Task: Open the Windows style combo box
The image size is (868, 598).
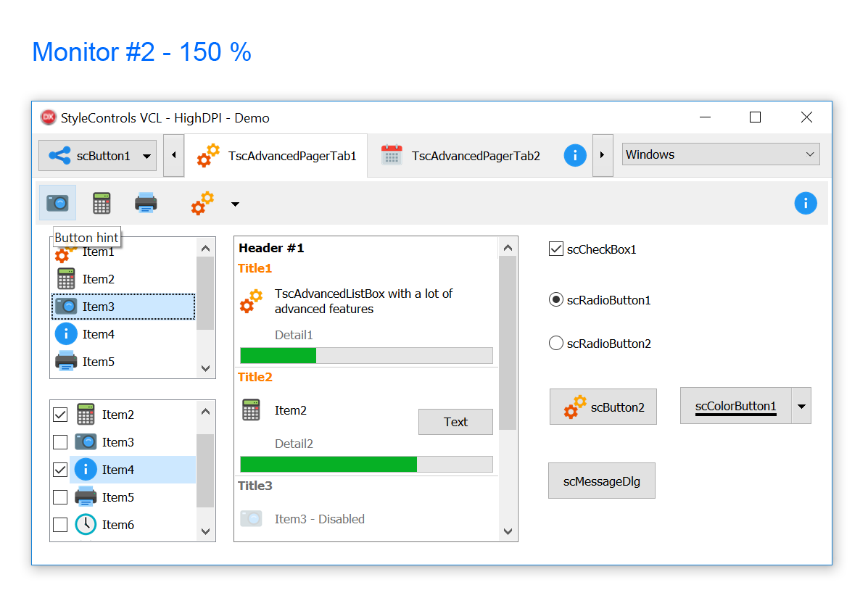Action: pos(721,154)
